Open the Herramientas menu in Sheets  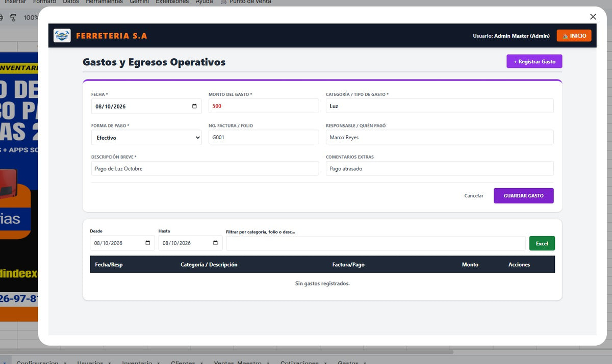pyautogui.click(x=104, y=2)
